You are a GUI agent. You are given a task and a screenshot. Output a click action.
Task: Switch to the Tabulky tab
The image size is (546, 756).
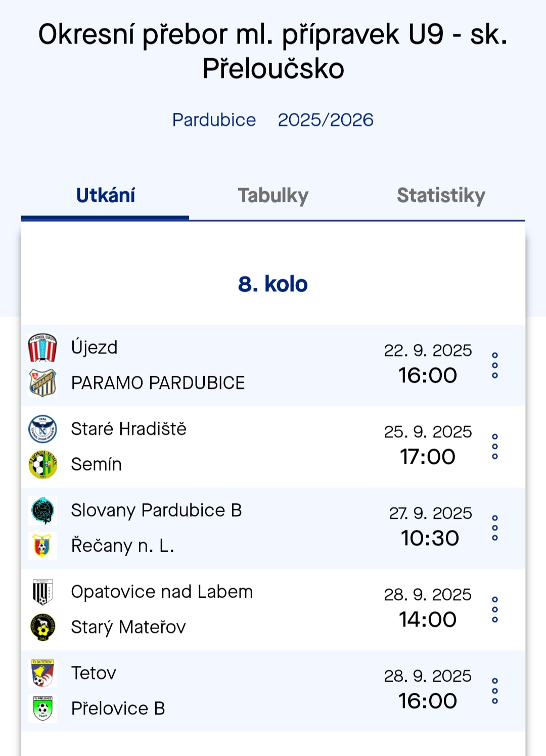pyautogui.click(x=273, y=196)
